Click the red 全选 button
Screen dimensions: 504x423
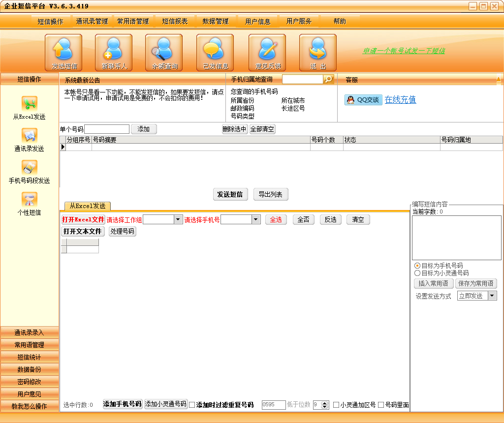click(276, 219)
